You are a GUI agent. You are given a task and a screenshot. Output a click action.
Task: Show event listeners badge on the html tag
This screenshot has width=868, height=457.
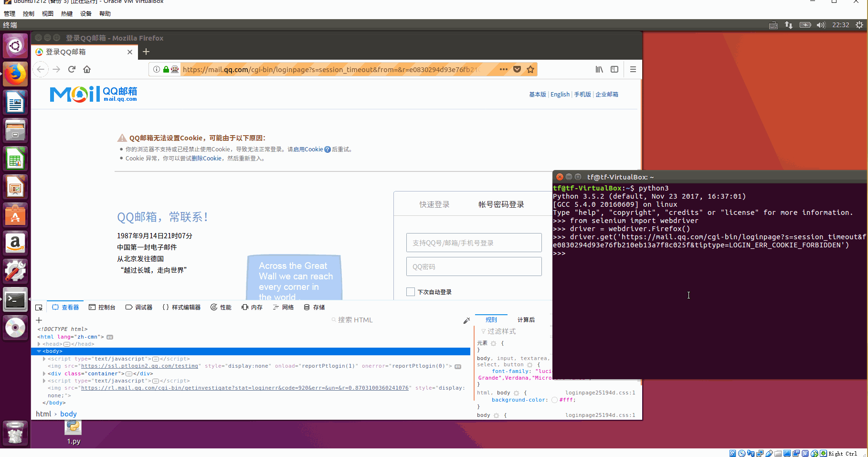tap(110, 337)
